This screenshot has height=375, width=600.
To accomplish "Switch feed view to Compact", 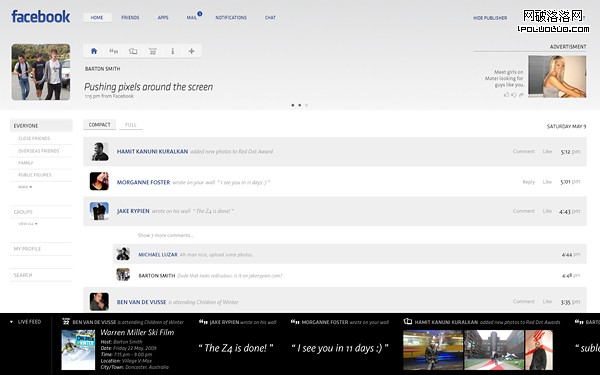I will (99, 125).
